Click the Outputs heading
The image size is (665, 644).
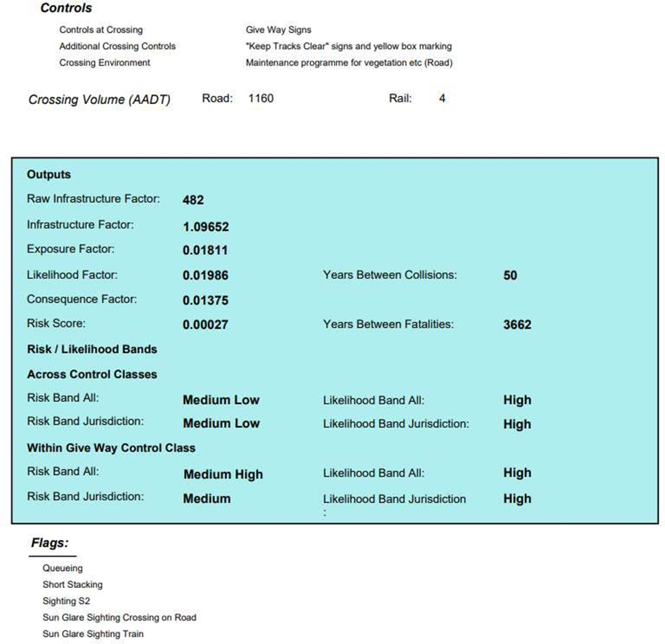tap(49, 175)
